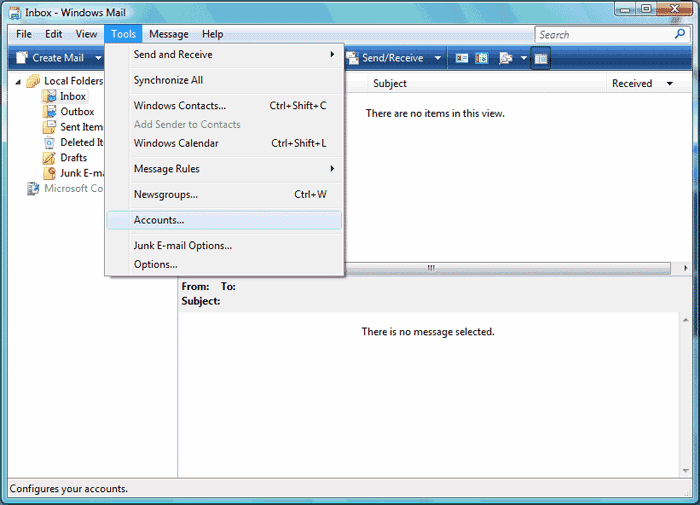
Task: Open the Message menu
Action: (169, 34)
